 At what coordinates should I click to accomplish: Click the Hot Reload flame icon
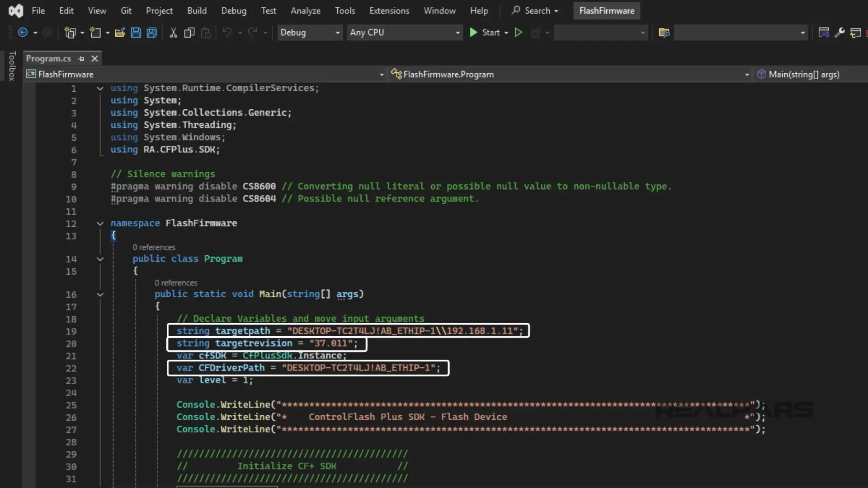(x=535, y=33)
